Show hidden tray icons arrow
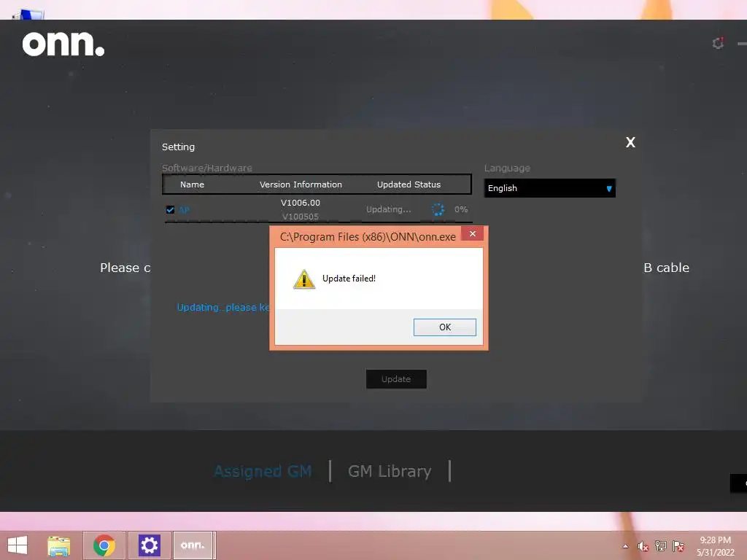Image resolution: width=747 pixels, height=560 pixels. coord(625,546)
